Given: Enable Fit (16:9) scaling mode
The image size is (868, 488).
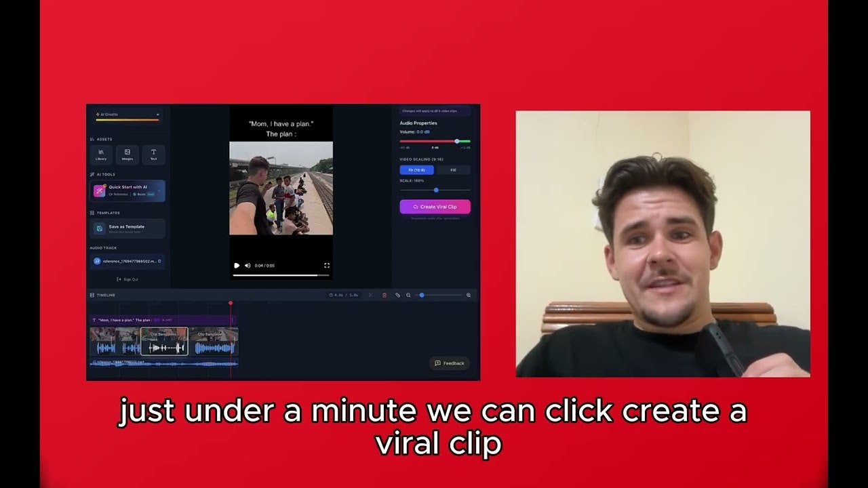Looking at the screenshot, I should click(416, 170).
